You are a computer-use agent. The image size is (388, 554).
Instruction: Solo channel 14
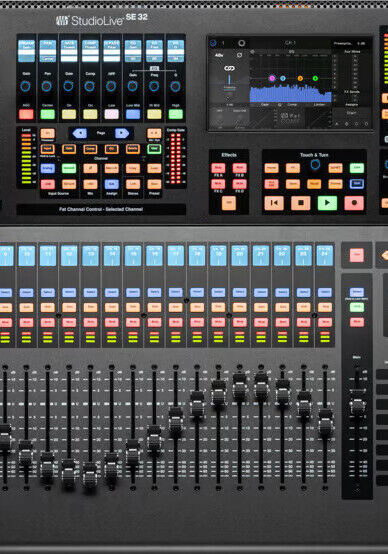pyautogui.click(x=111, y=307)
